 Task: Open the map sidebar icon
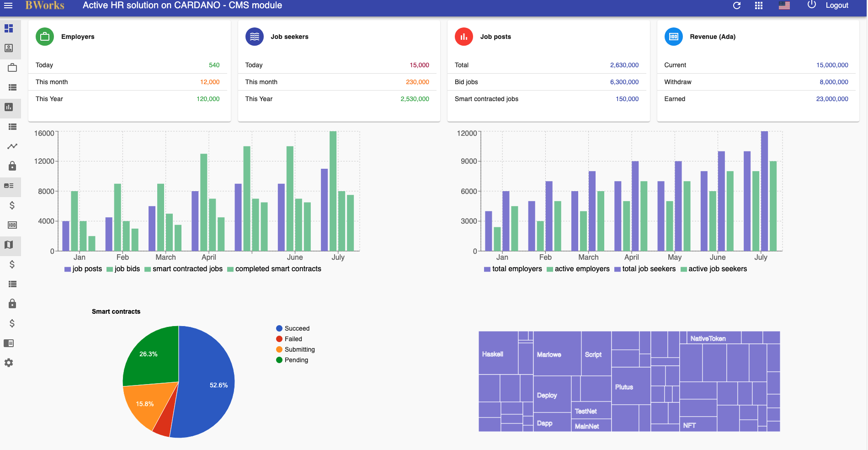(9, 245)
